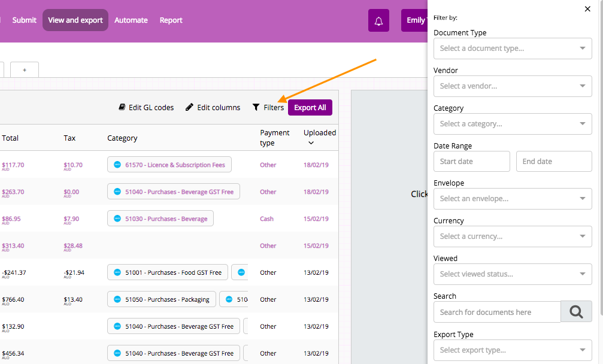Select View and export tab
The image size is (603, 364).
click(75, 20)
